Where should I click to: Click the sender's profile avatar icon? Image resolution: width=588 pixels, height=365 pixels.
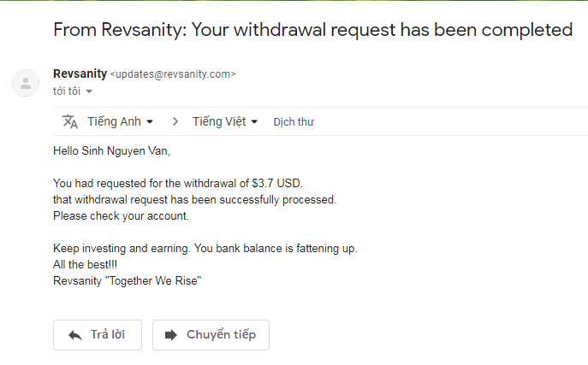pyautogui.click(x=26, y=82)
